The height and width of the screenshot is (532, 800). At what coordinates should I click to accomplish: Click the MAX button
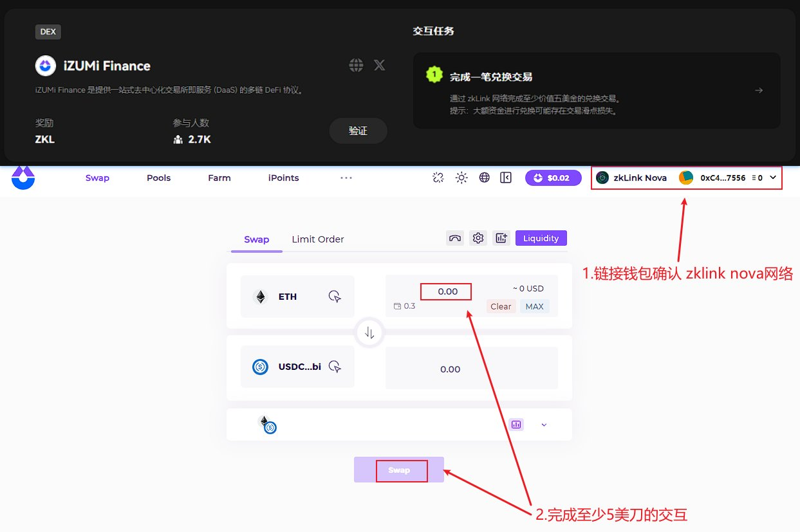[535, 306]
